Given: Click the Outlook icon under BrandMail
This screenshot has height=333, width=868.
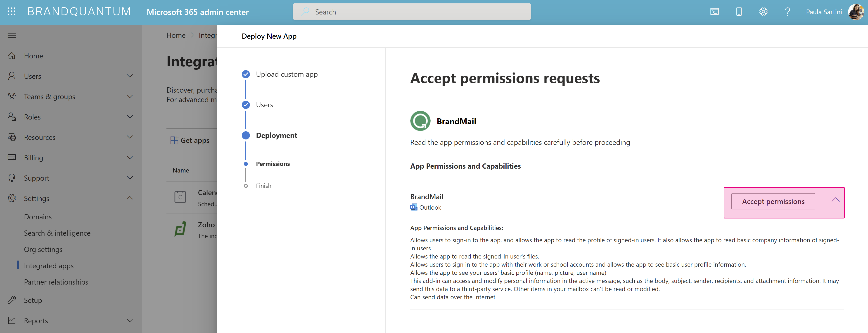Looking at the screenshot, I should (x=413, y=207).
